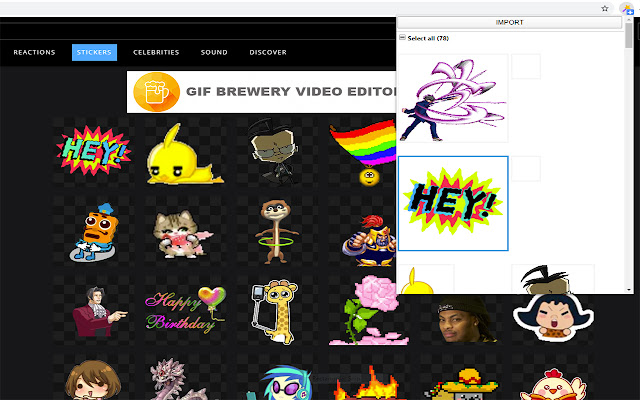
Task: Check the box beside the HEY! image
Action: click(x=526, y=169)
